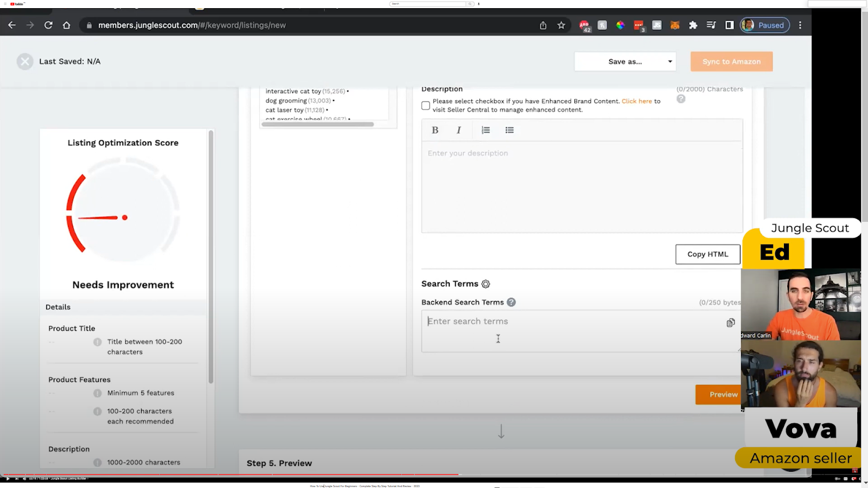Reload the Jungle Scout page

click(x=48, y=25)
